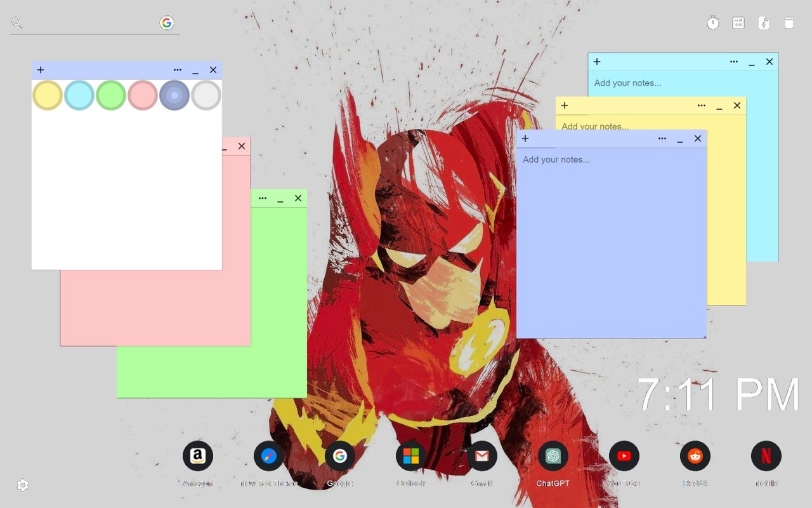This screenshot has height=508, width=812.
Task: Choose the blue-violet color swatch
Action: coord(174,95)
